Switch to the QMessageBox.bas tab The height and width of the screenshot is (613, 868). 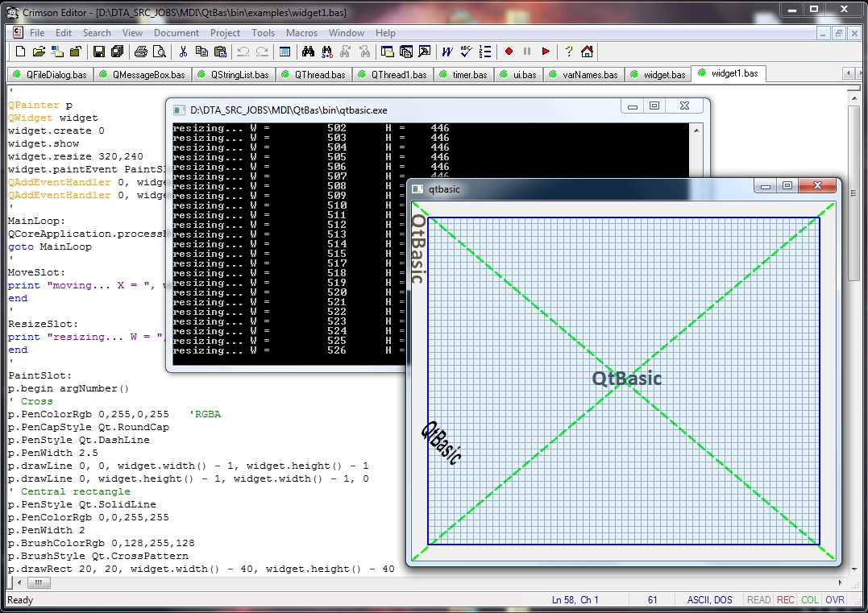143,75
